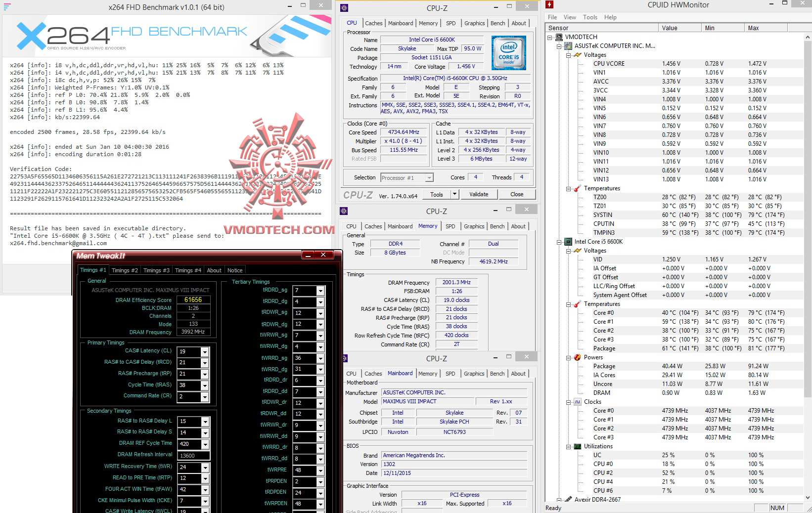Switch to Timings #2 tab in Mem TweakIt
This screenshot has height=513, width=812.
pos(125,270)
